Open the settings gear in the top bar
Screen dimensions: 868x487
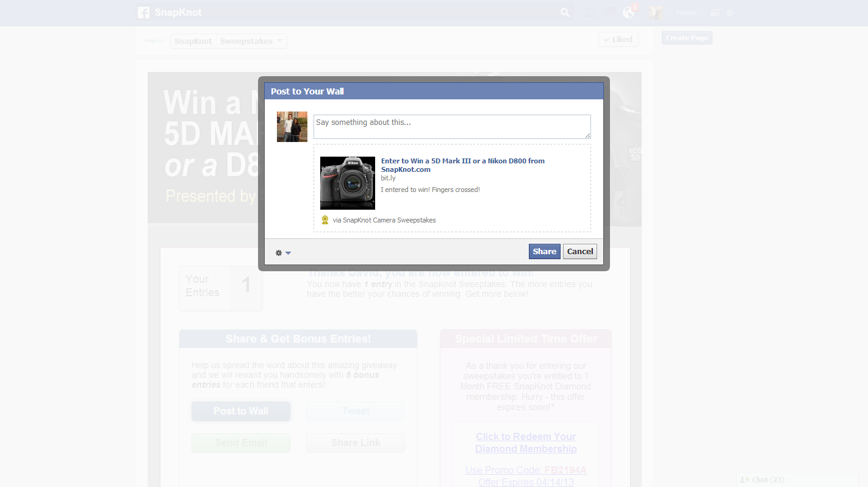click(730, 13)
